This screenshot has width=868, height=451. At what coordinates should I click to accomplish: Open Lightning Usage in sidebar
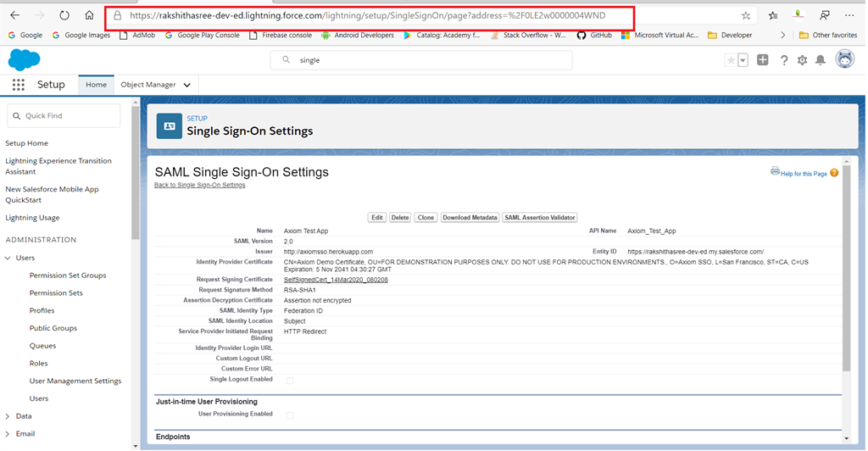coord(33,218)
